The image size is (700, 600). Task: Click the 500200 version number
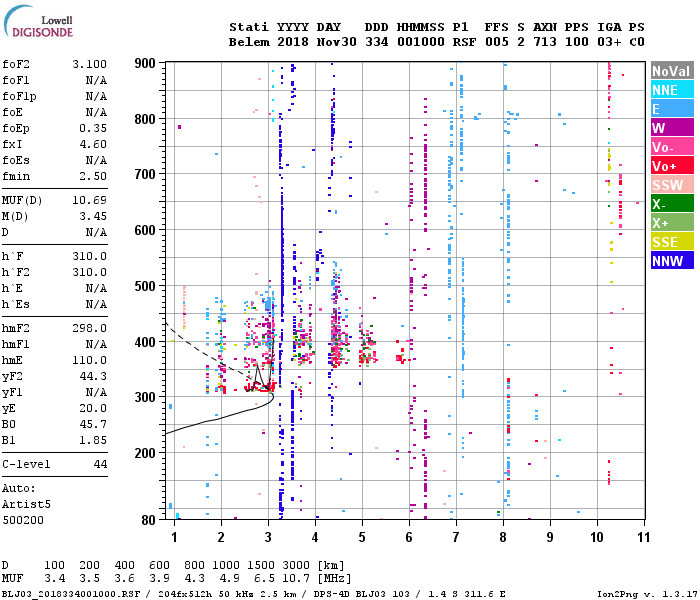point(23,521)
